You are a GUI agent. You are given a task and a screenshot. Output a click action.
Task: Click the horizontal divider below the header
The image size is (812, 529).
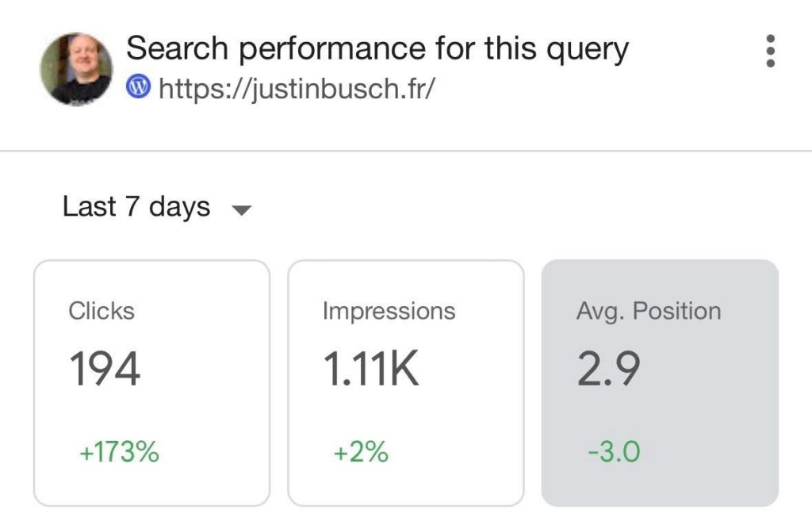[406, 151]
